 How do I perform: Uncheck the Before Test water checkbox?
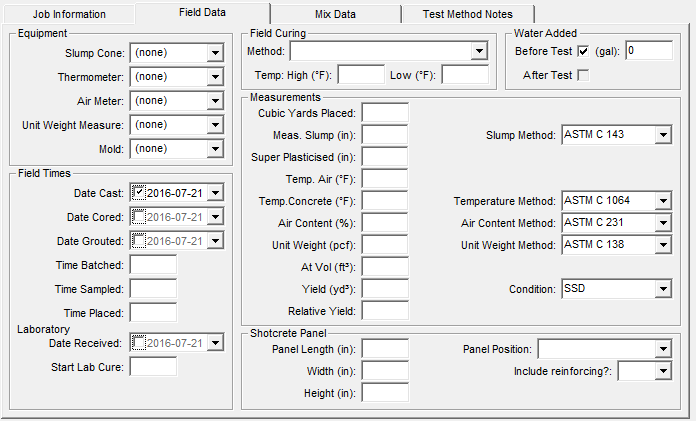click(x=582, y=51)
